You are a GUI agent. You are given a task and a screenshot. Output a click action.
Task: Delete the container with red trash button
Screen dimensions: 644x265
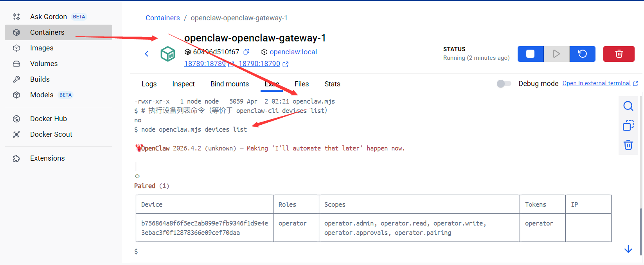coord(619,54)
